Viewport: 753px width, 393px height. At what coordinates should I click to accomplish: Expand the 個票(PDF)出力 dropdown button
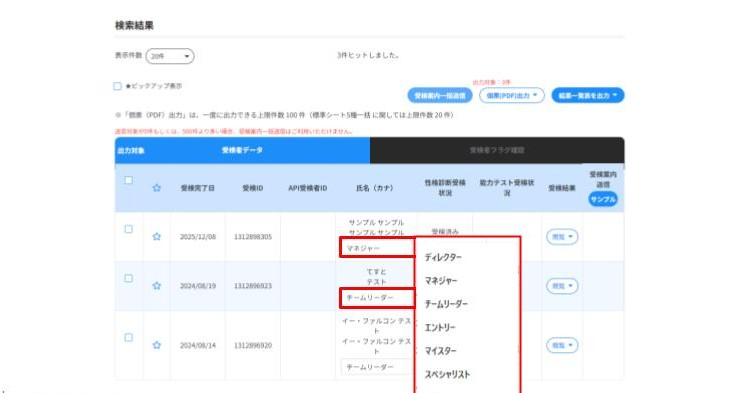point(511,95)
